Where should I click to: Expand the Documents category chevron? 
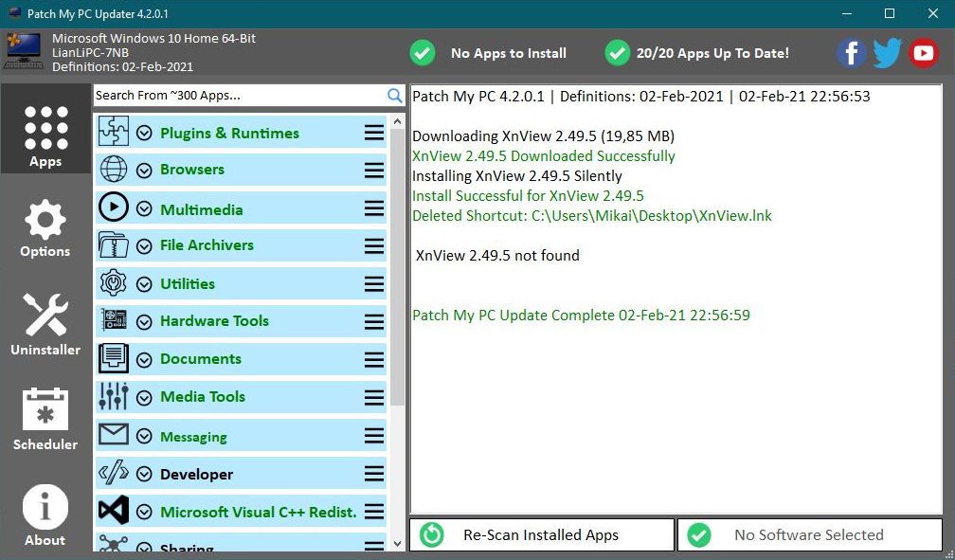(x=144, y=360)
